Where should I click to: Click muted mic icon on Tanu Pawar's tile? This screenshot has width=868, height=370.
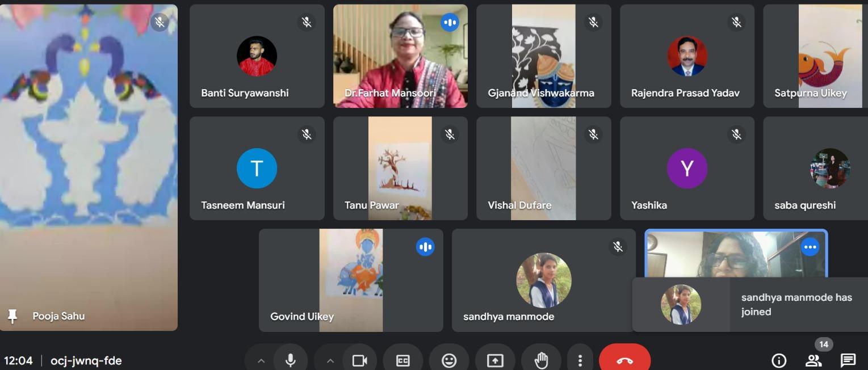coord(450,134)
